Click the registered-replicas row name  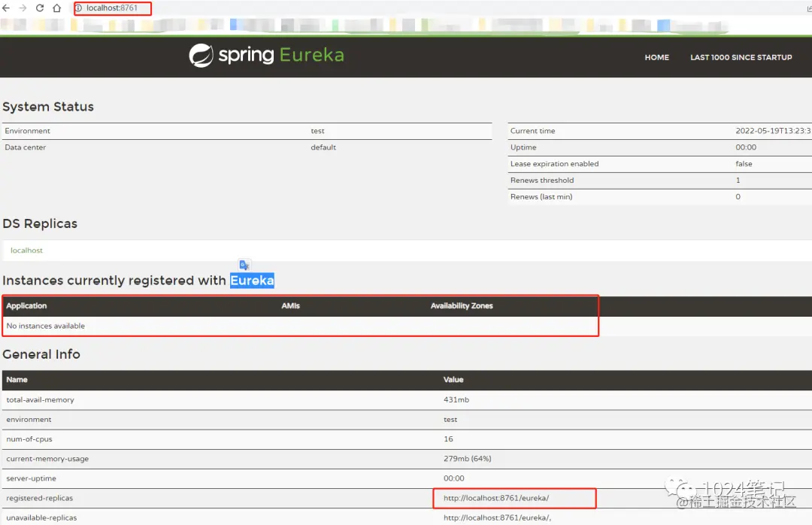39,498
